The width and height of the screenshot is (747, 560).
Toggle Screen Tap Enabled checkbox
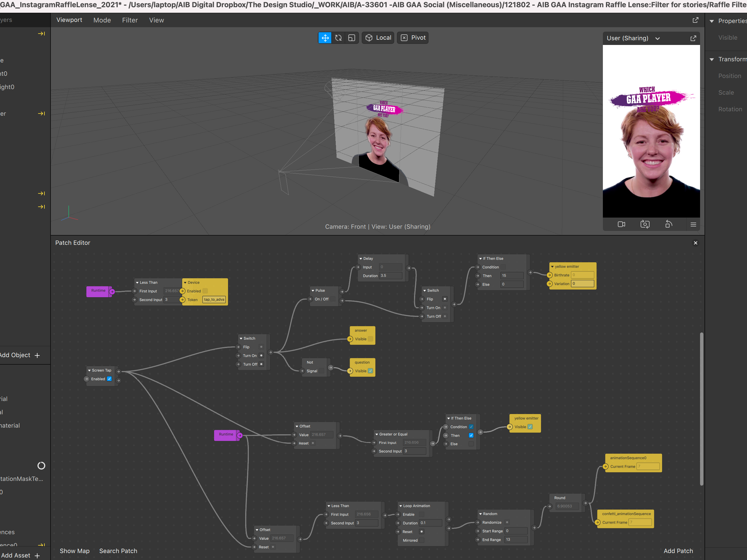[x=109, y=379]
